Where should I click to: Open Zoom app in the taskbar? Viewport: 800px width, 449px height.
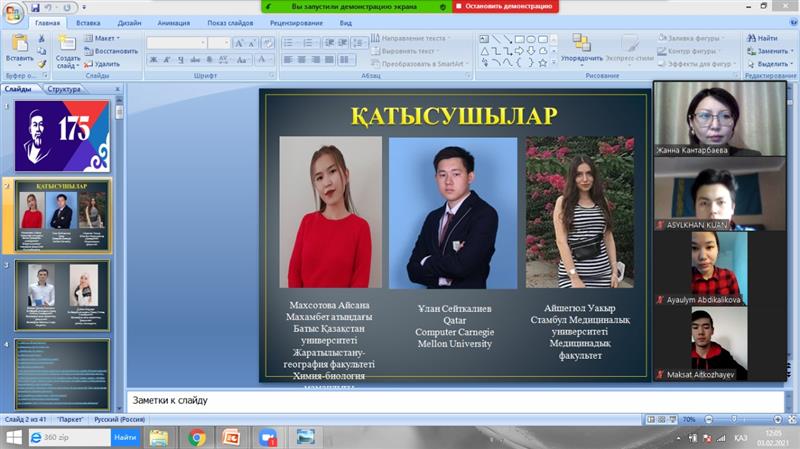click(268, 437)
